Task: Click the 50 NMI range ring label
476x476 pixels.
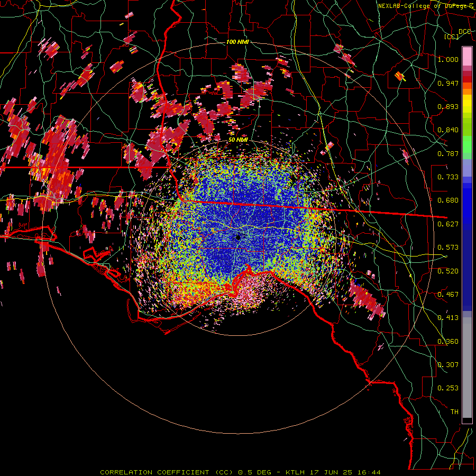Action: tap(239, 140)
